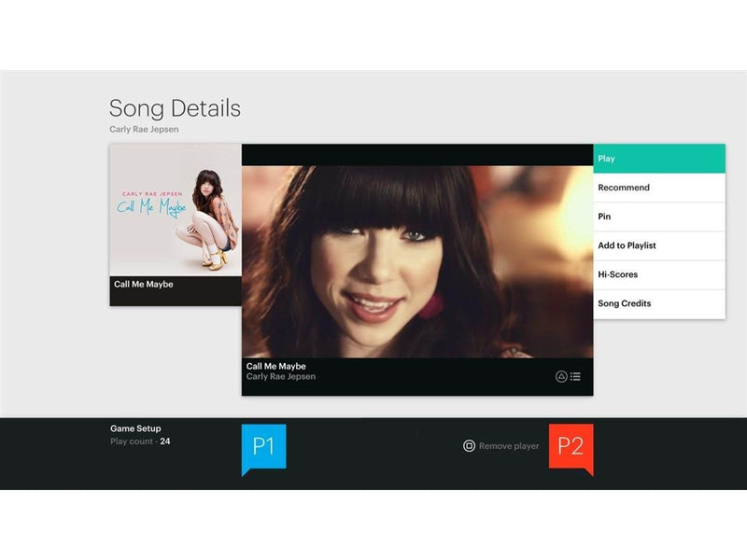The image size is (747, 560).
Task: Click the list icon in video bar
Action: tap(575, 377)
